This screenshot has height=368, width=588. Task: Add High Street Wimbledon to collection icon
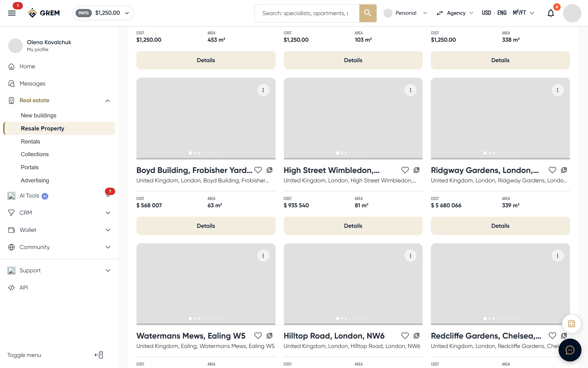click(416, 170)
